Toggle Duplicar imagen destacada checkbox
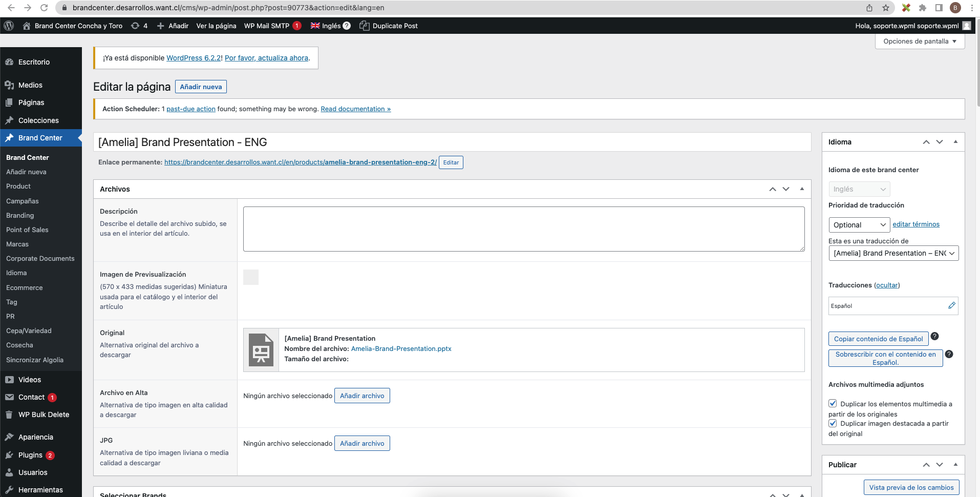 833,423
